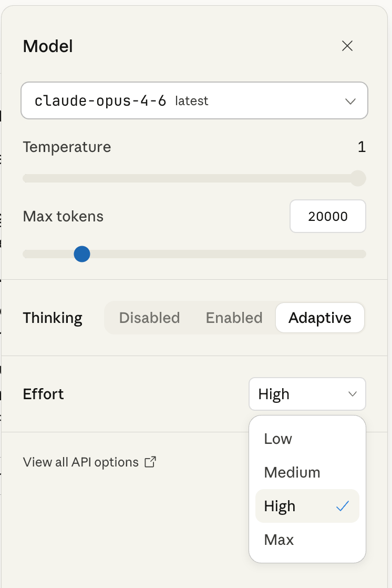Disable thinking mode
The image size is (392, 588).
pos(149,318)
